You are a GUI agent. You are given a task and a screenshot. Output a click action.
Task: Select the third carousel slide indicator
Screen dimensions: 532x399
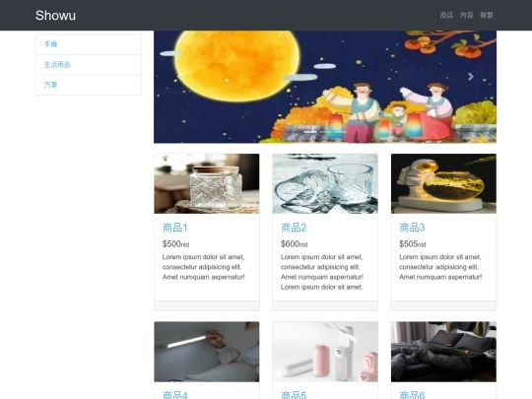click(x=340, y=132)
